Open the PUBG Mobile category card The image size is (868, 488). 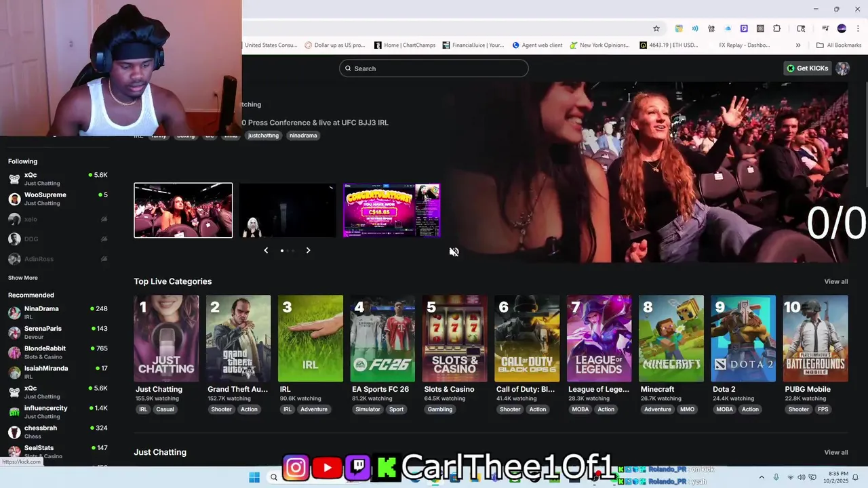click(815, 338)
